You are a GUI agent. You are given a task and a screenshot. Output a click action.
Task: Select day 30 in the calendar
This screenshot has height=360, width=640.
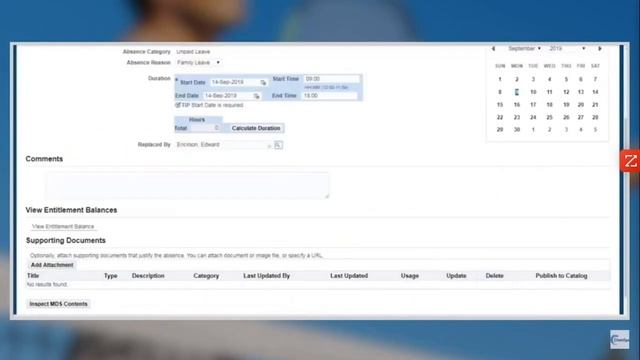click(x=517, y=130)
